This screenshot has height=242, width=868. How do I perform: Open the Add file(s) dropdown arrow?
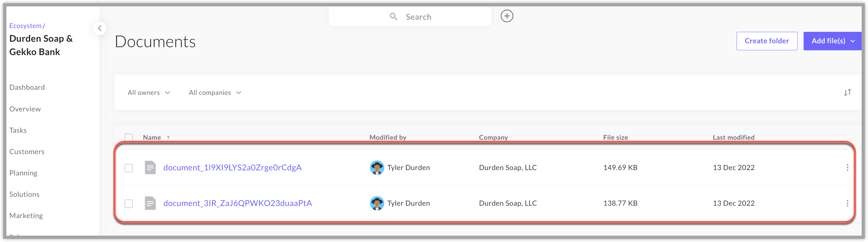point(853,41)
